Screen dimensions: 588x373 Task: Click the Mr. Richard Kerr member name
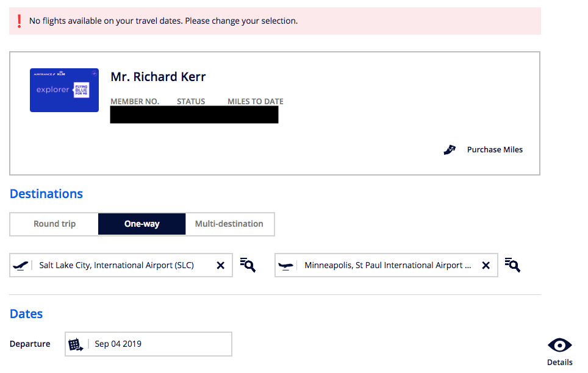pyautogui.click(x=158, y=77)
